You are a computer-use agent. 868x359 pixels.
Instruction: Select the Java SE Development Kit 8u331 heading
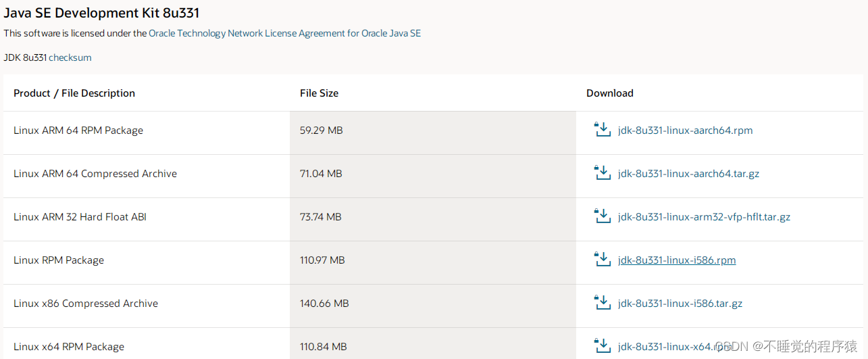pyautogui.click(x=101, y=13)
